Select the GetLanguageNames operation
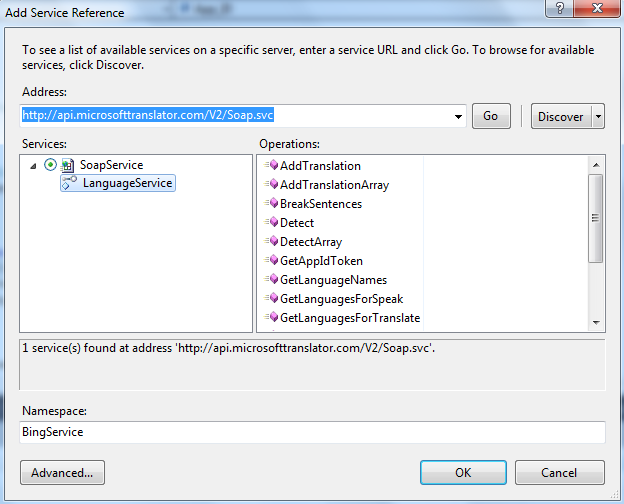This screenshot has height=504, width=624. (333, 280)
